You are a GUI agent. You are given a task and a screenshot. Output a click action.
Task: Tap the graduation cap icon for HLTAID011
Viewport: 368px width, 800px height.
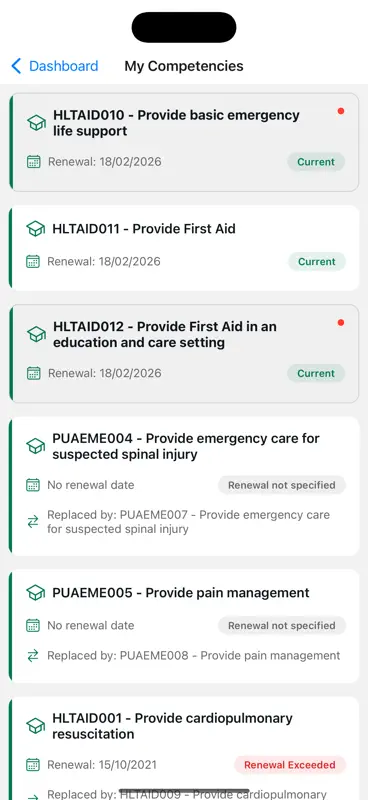pyautogui.click(x=35, y=229)
